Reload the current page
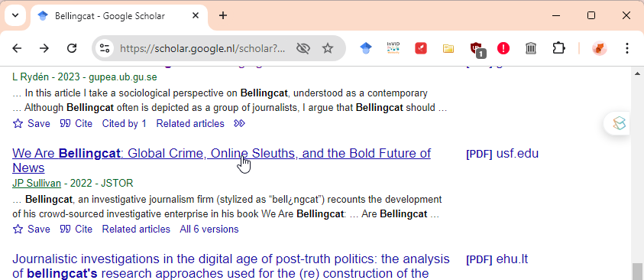The image size is (644, 280). click(x=72, y=48)
